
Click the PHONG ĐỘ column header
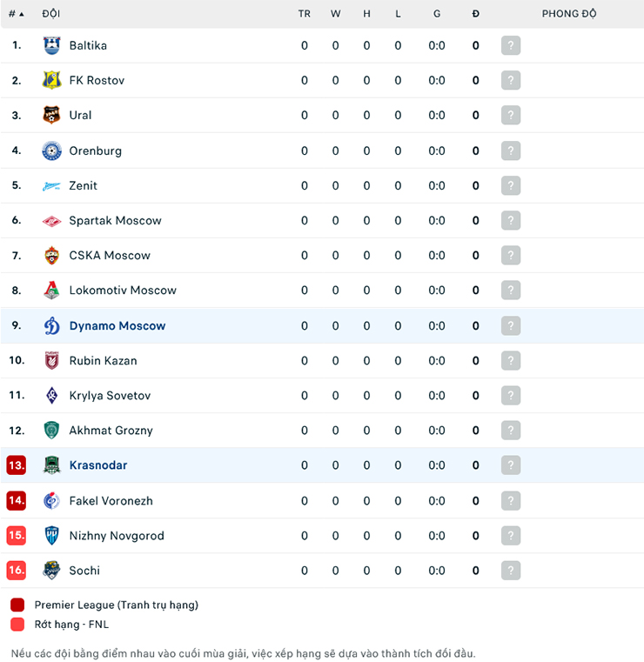569,14
